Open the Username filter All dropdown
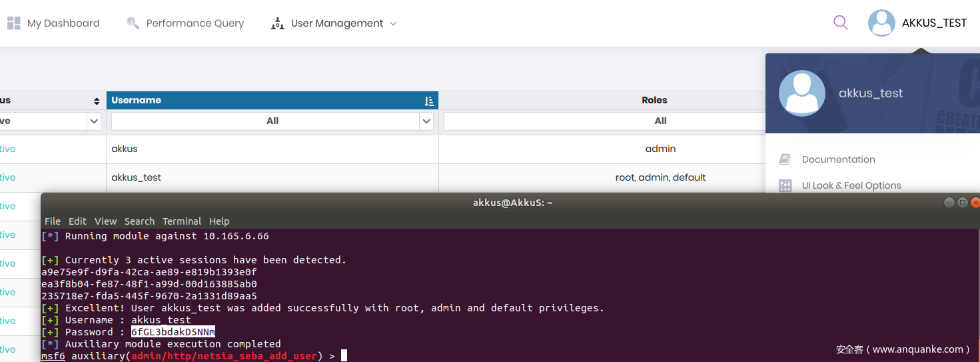 point(426,121)
